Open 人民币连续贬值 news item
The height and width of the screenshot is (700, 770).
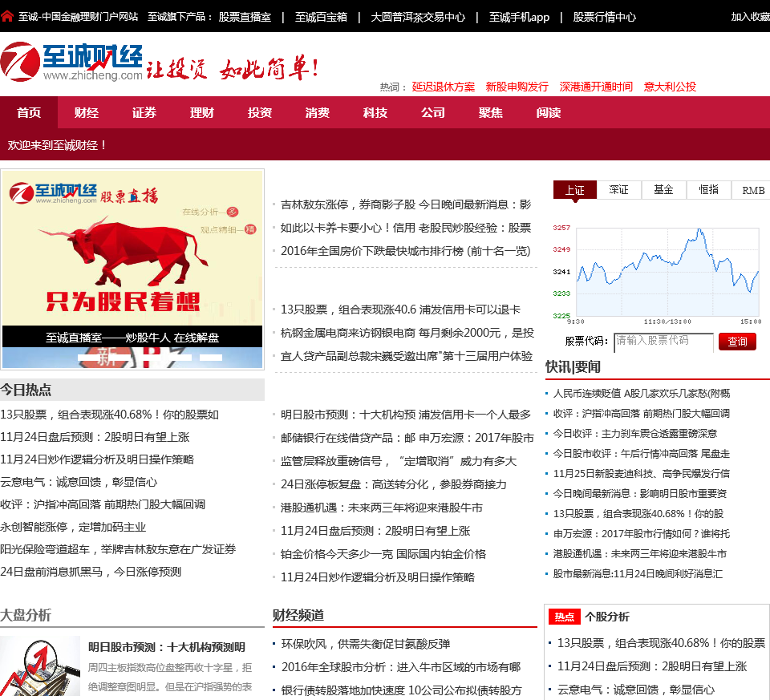pyautogui.click(x=642, y=393)
